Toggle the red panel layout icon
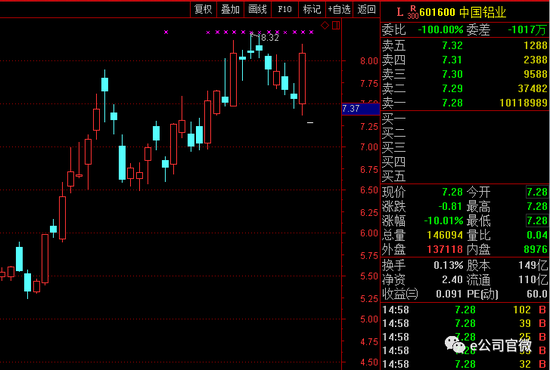 336,25
